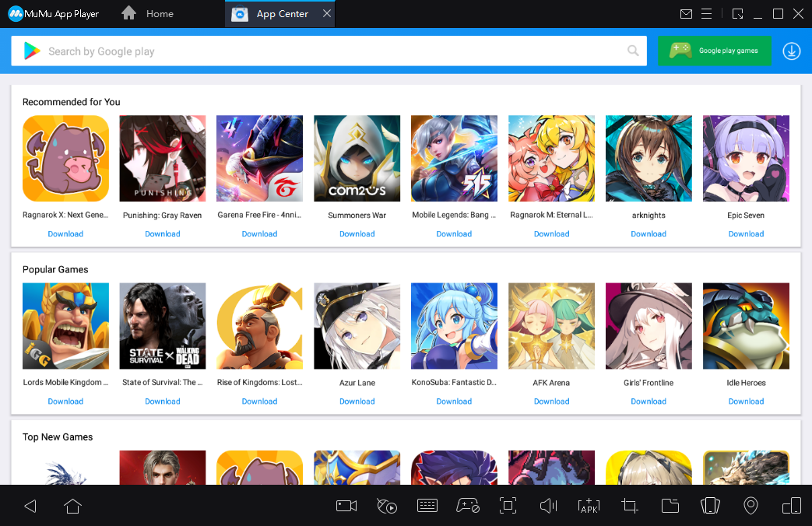Adjust sound using the volume speaker icon
Image resolution: width=812 pixels, height=526 pixels.
(x=548, y=506)
